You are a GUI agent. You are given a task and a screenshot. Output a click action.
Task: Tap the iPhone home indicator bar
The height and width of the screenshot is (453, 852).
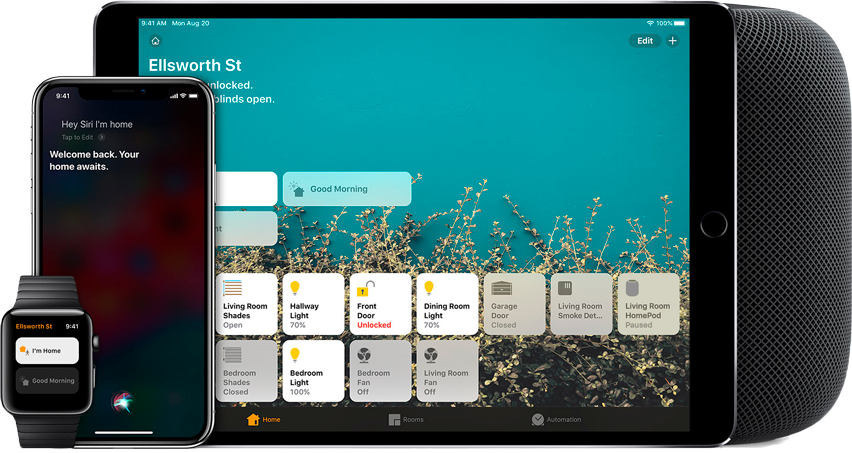124,433
